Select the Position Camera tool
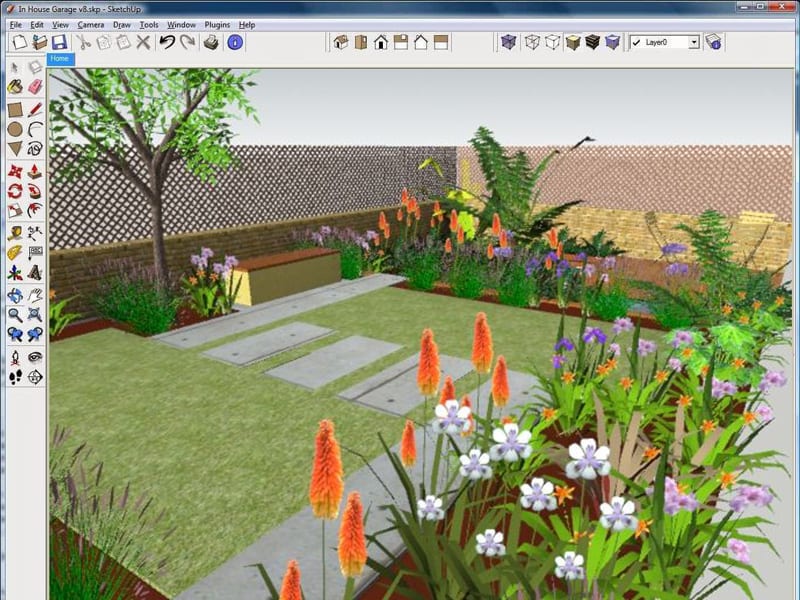Image resolution: width=800 pixels, height=600 pixels. (x=15, y=358)
